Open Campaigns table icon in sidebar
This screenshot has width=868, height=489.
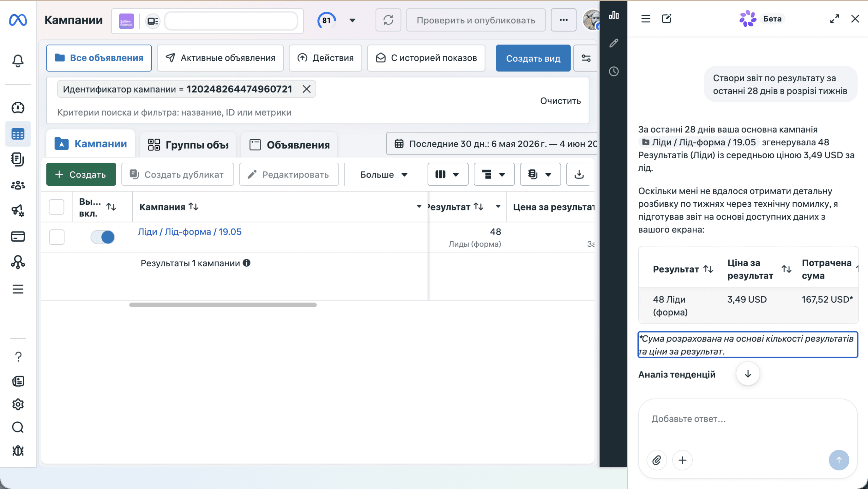(18, 134)
